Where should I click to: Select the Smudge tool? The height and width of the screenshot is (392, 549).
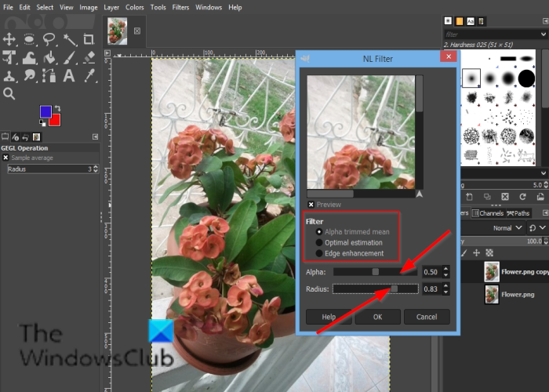(x=30, y=75)
